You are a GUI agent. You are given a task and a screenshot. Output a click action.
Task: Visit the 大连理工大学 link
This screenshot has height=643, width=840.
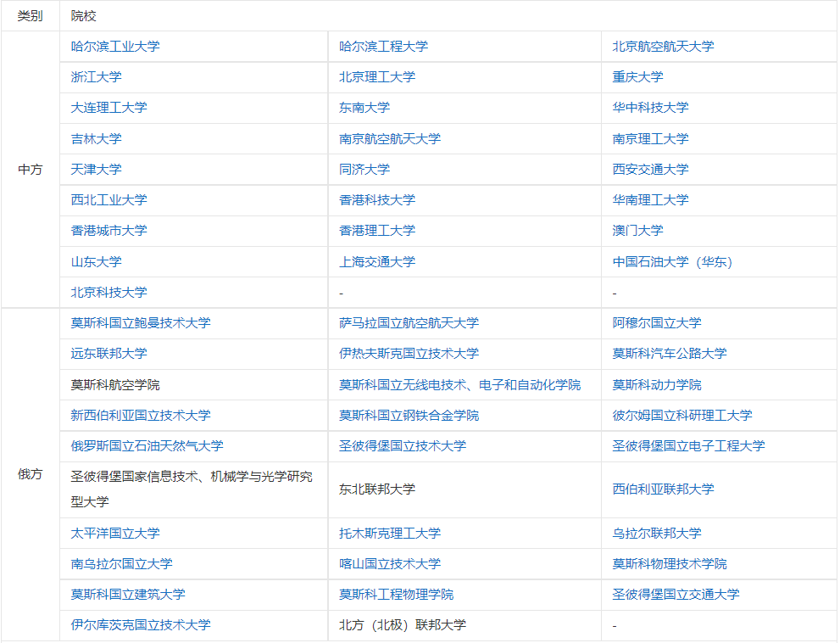[108, 108]
